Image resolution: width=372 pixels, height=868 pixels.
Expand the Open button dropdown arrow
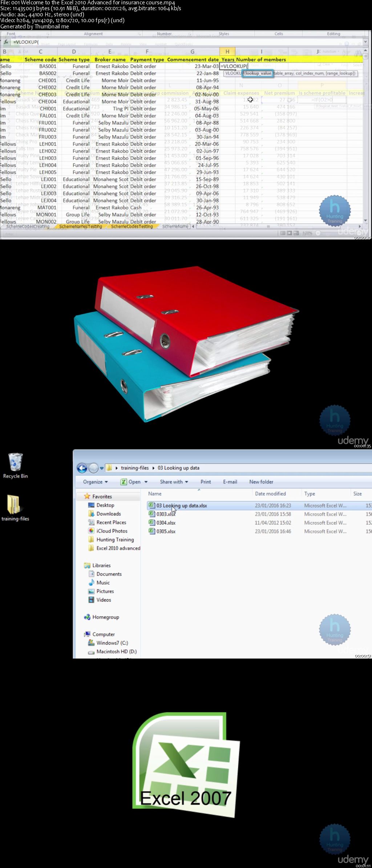click(146, 482)
